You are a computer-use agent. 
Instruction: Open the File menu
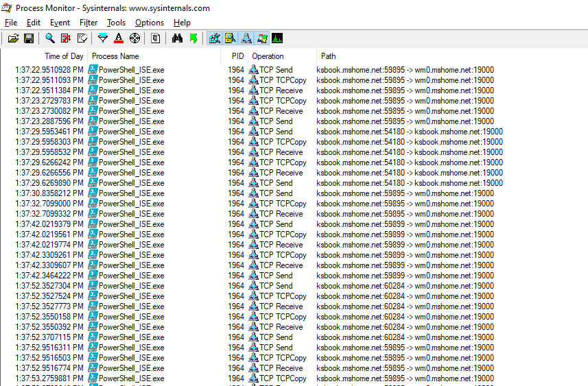click(11, 23)
